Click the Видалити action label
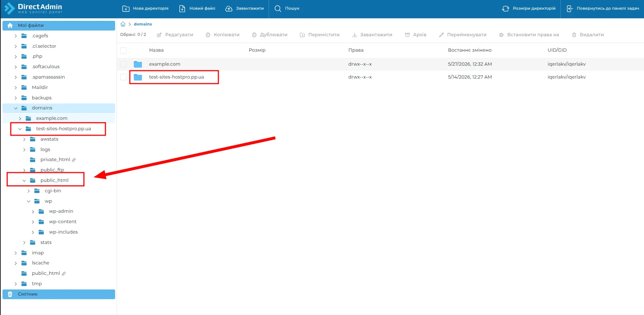 coord(592,35)
